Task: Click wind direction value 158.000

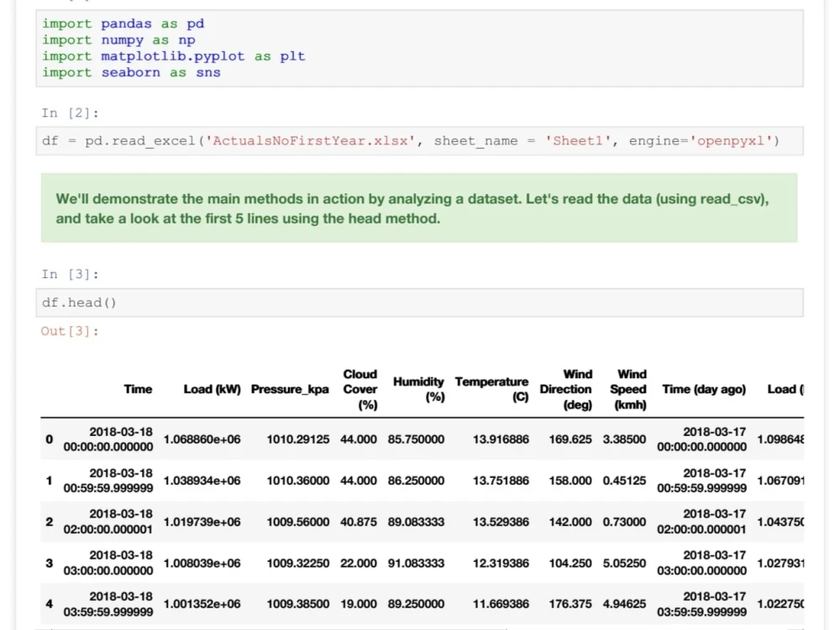Action: coord(570,480)
